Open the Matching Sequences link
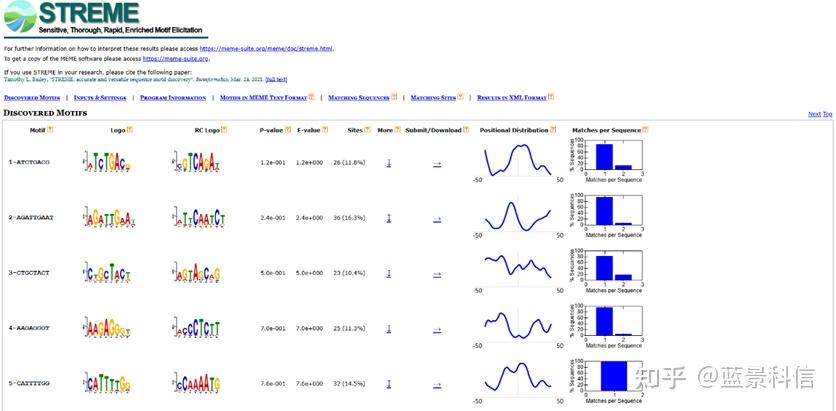Image resolution: width=836 pixels, height=411 pixels. [x=359, y=98]
